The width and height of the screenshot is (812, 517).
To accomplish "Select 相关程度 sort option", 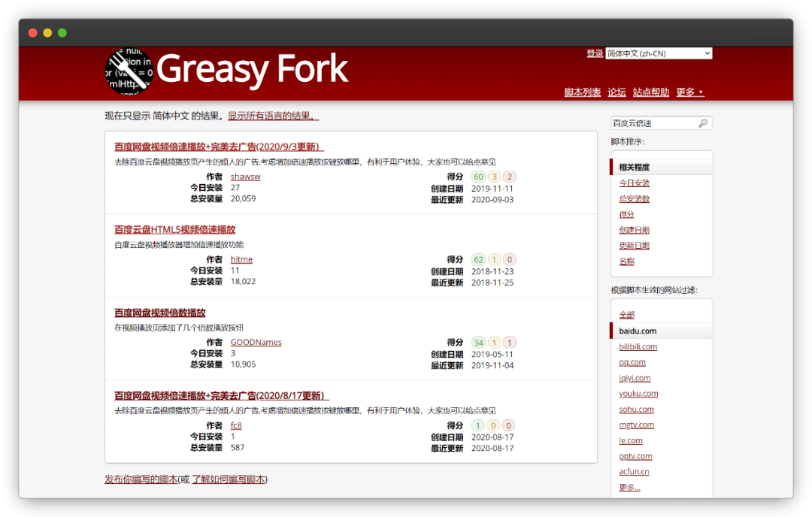I will pyautogui.click(x=662, y=167).
